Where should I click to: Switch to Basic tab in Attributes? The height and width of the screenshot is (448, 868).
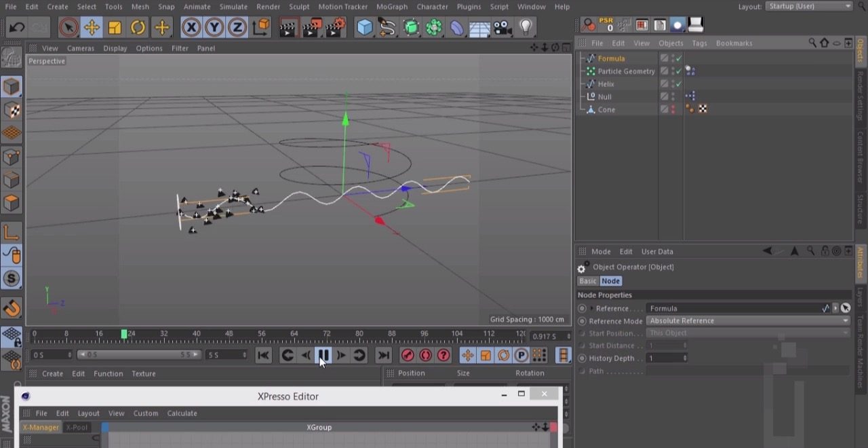coord(587,281)
